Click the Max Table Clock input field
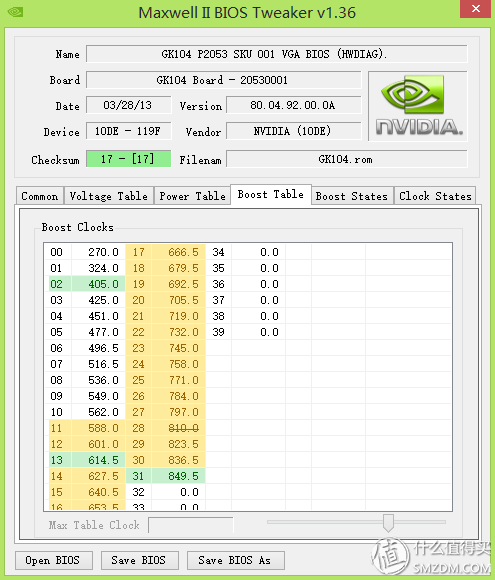 191,525
